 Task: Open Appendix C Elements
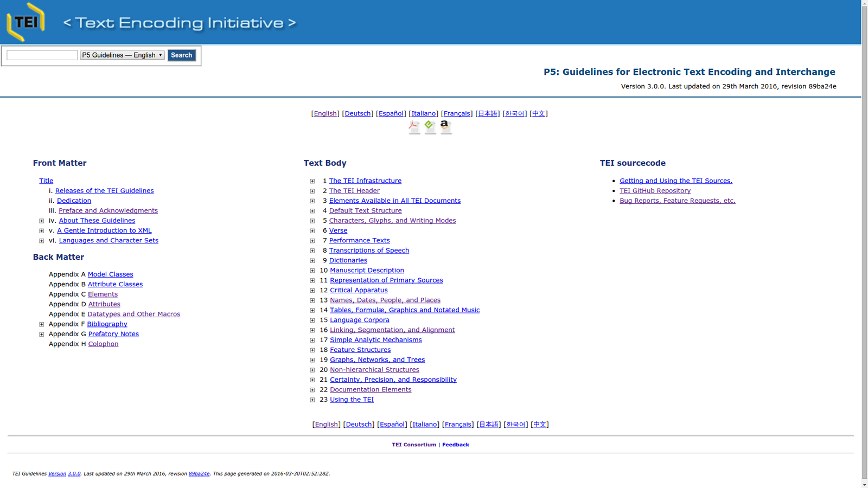tap(103, 294)
